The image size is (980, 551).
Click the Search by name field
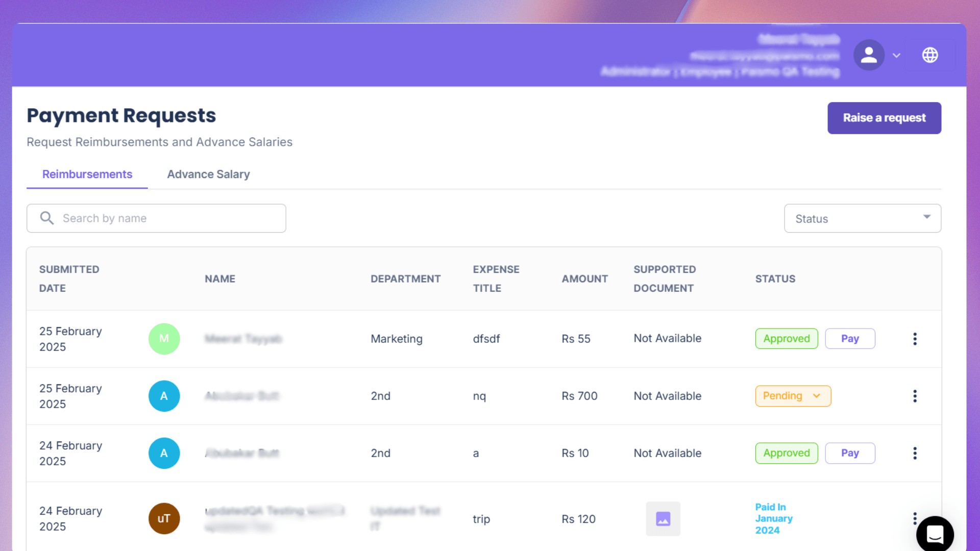168,218
